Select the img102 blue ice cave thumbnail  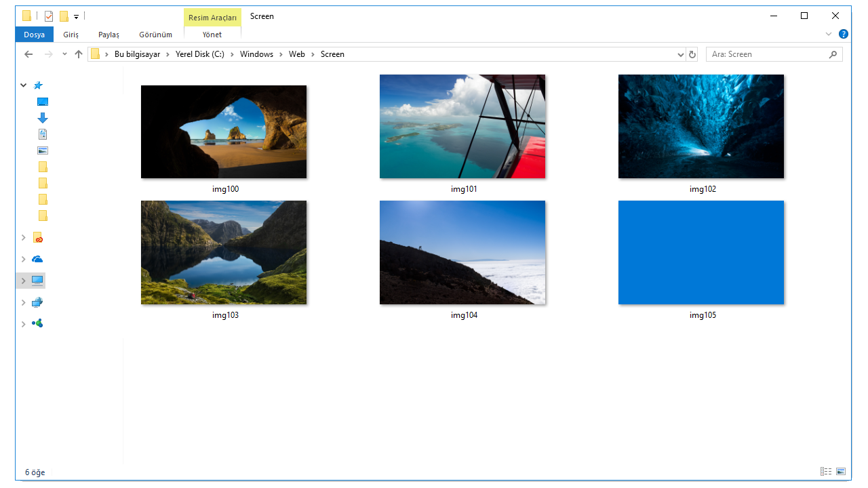point(701,127)
